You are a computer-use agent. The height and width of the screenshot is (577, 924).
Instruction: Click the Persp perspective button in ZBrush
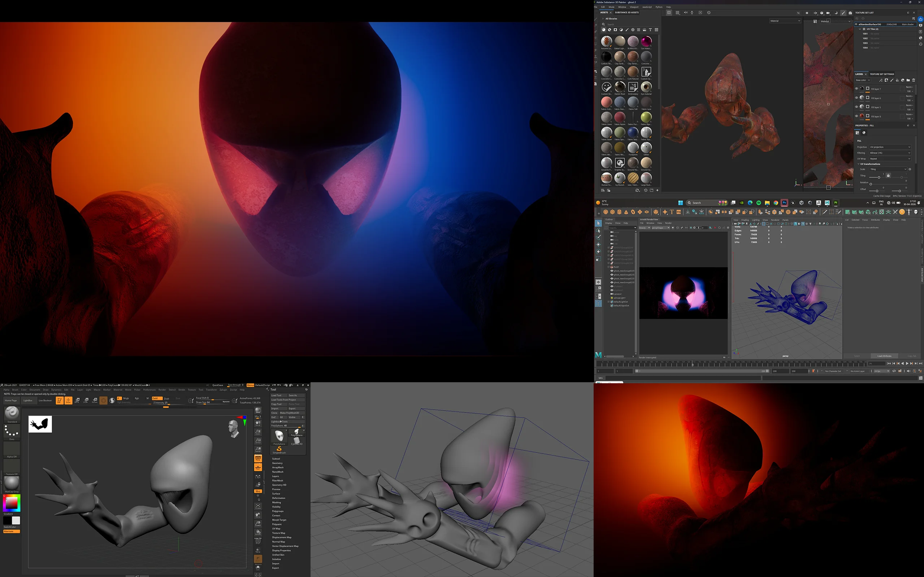point(258,458)
